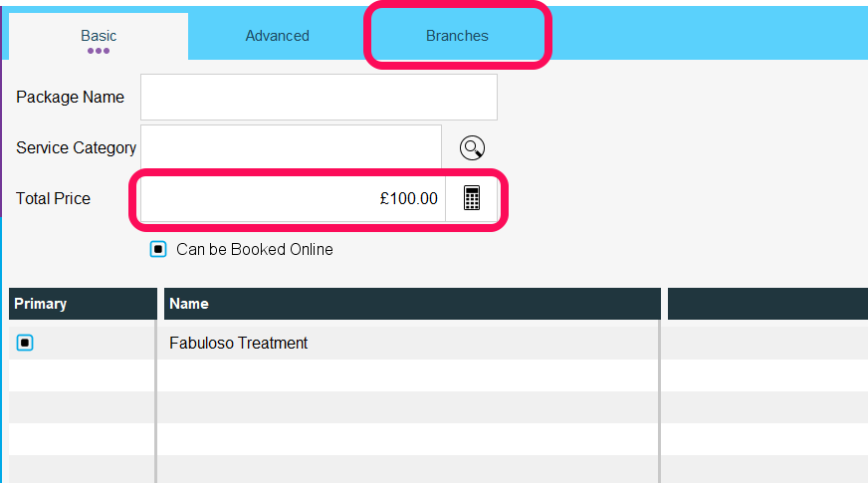Click the Primary column header

(83, 304)
